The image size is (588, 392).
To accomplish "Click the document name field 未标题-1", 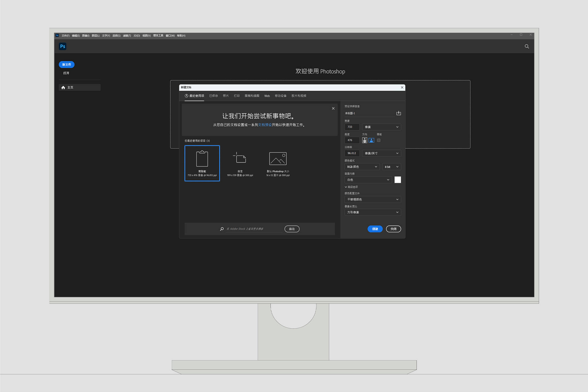I will click(369, 113).
